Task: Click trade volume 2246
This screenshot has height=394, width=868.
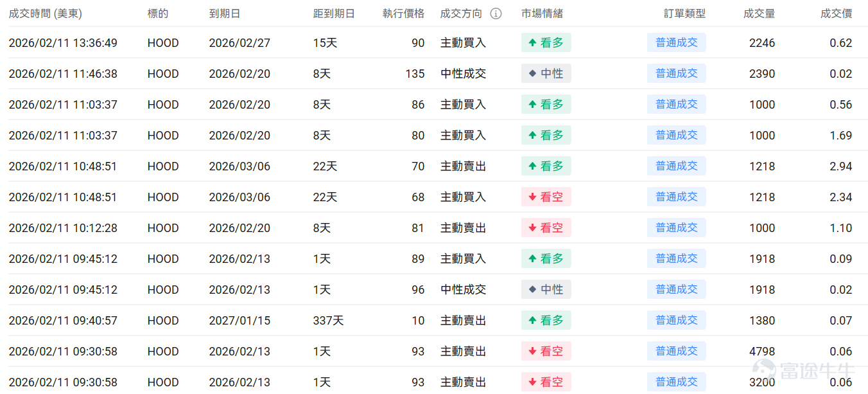Action: pyautogui.click(x=762, y=43)
